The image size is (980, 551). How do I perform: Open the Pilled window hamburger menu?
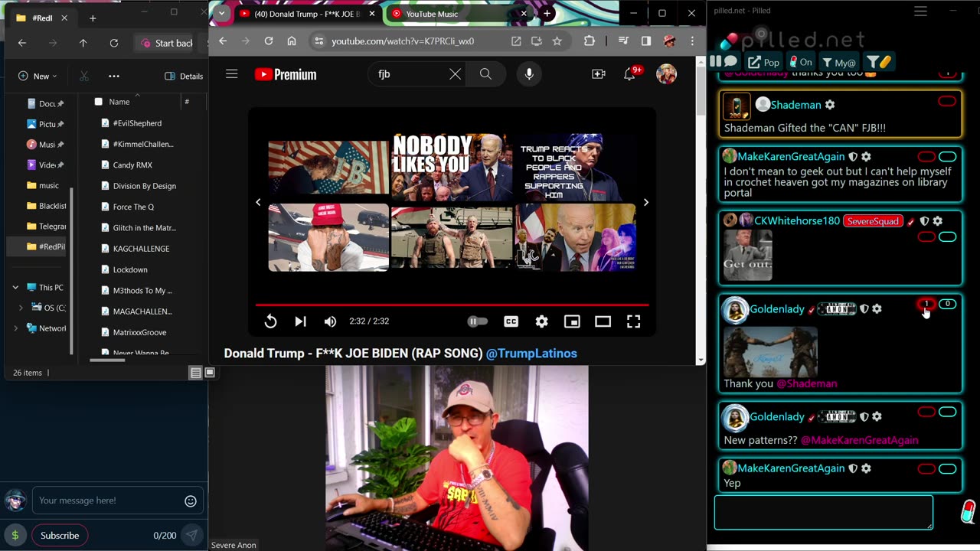click(x=920, y=11)
